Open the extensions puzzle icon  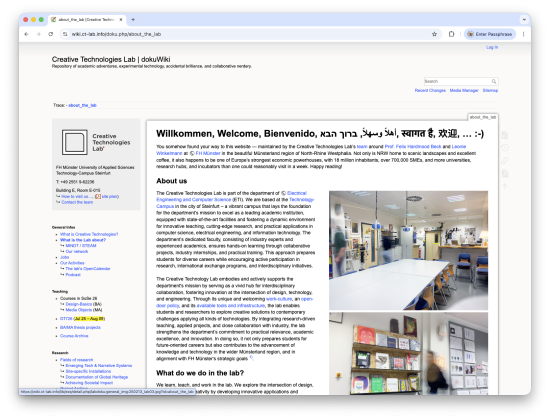pyautogui.click(x=451, y=34)
